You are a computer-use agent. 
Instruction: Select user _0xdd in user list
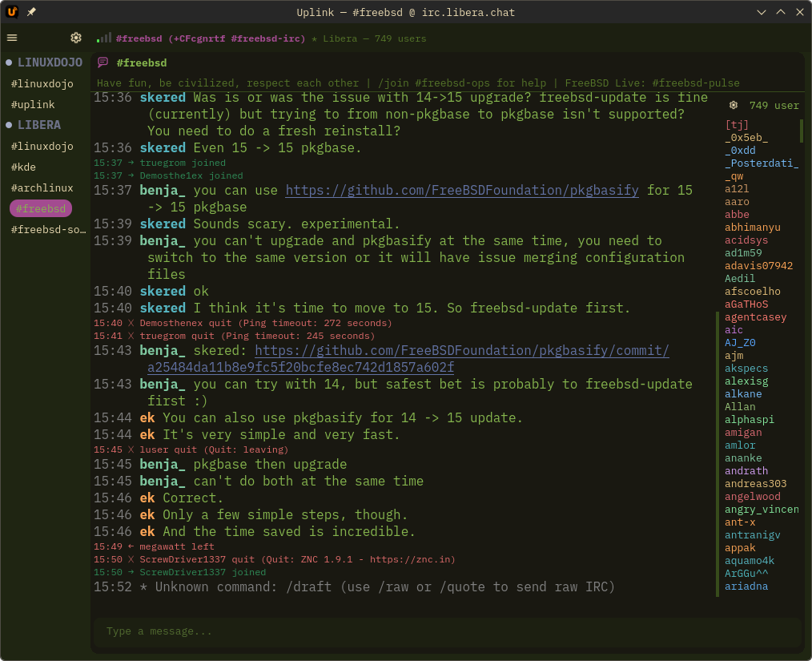[x=740, y=151]
